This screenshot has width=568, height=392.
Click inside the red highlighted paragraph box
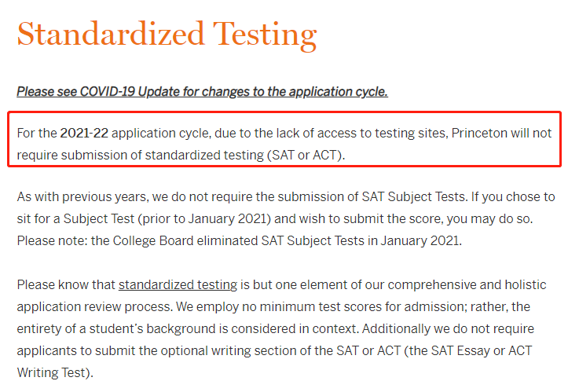pos(284,139)
